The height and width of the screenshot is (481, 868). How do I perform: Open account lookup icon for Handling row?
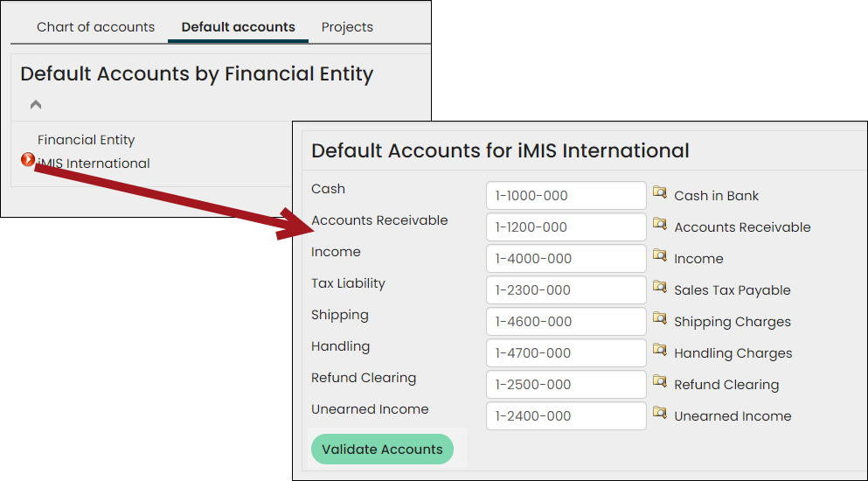[659, 350]
